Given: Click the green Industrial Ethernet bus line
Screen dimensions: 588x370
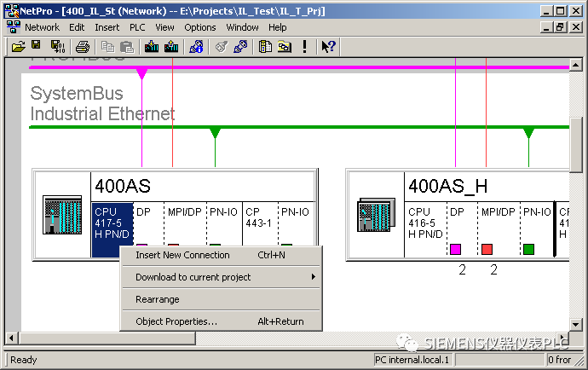Looking at the screenshot, I should coord(299,127).
